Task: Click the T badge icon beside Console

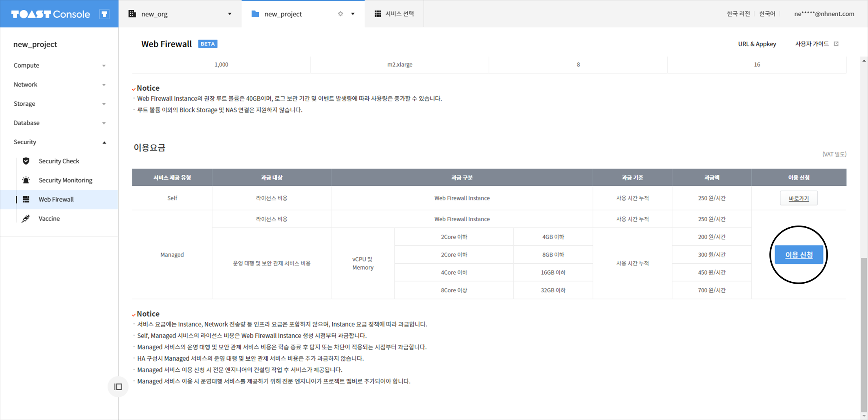Action: click(104, 14)
